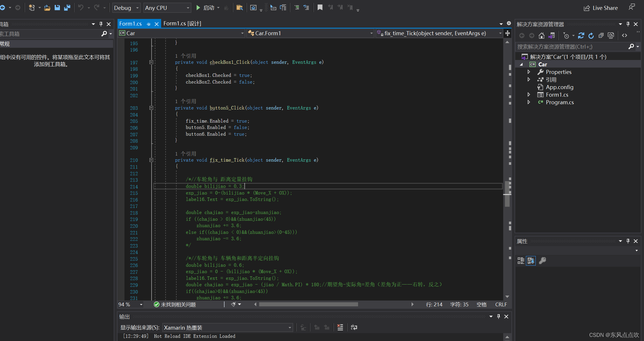Image resolution: width=644 pixels, height=341 pixels.
Task: Switch to the Form1.cs [设计] tab
Action: click(x=182, y=24)
